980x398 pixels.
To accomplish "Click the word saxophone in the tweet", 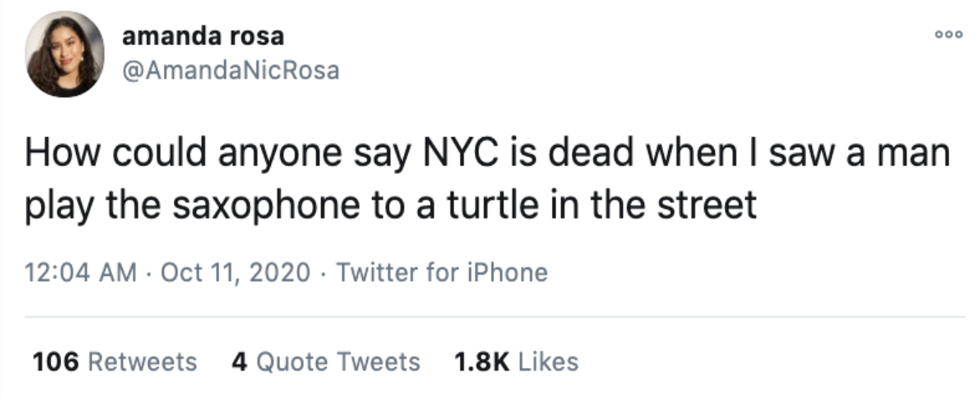I will point(266,206).
